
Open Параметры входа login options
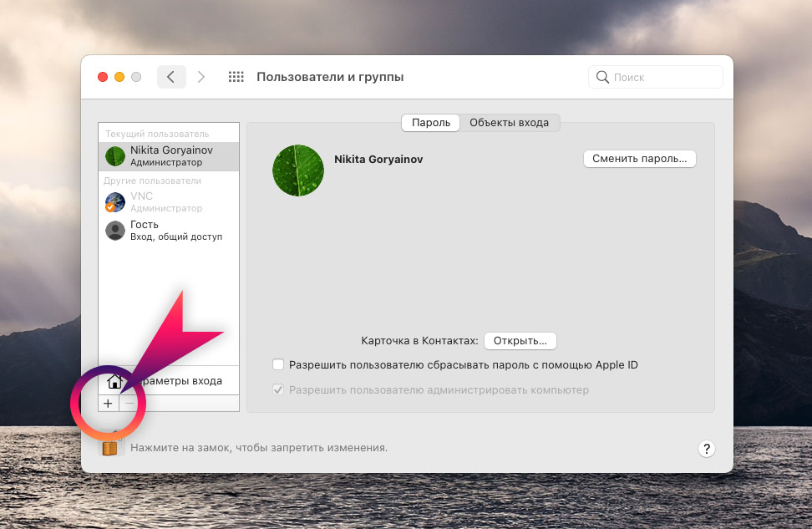169,381
